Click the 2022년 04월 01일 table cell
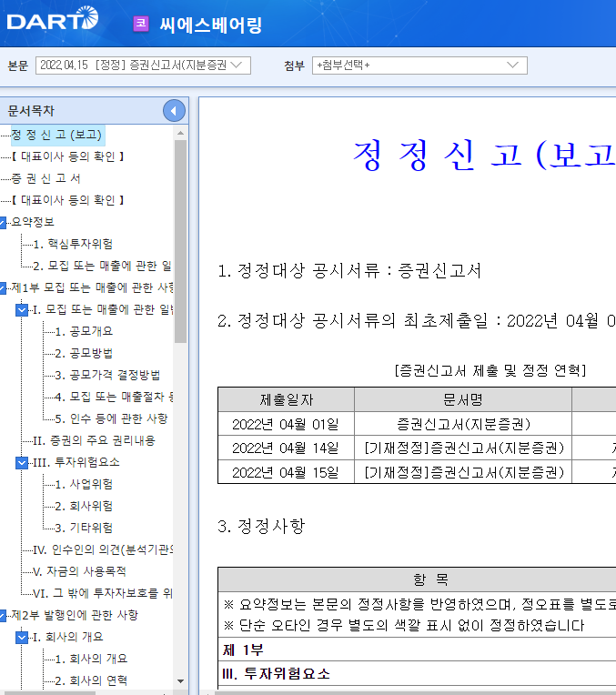Image resolution: width=616 pixels, height=695 pixels. coord(286,425)
